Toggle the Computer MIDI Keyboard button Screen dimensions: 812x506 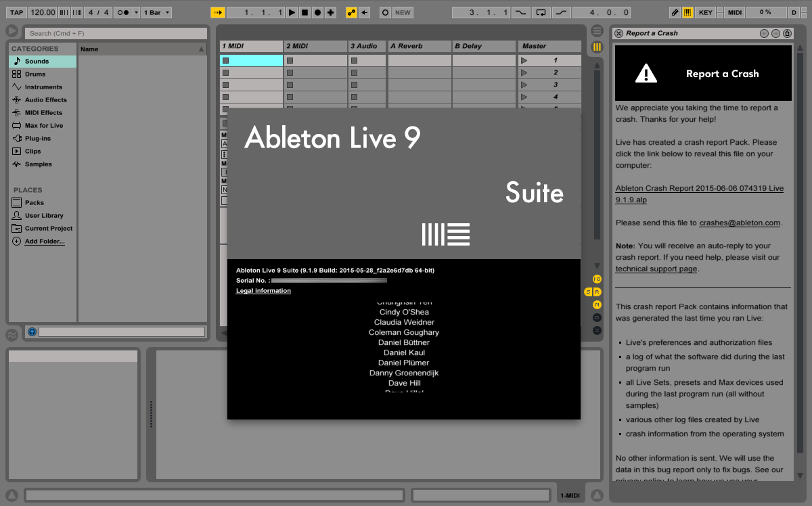687,12
